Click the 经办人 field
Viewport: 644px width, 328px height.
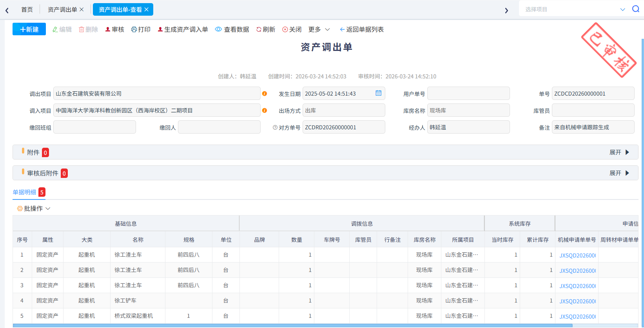(468, 127)
